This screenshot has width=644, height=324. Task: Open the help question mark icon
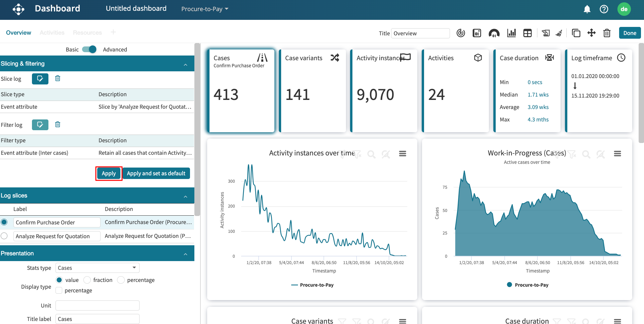[x=604, y=9]
